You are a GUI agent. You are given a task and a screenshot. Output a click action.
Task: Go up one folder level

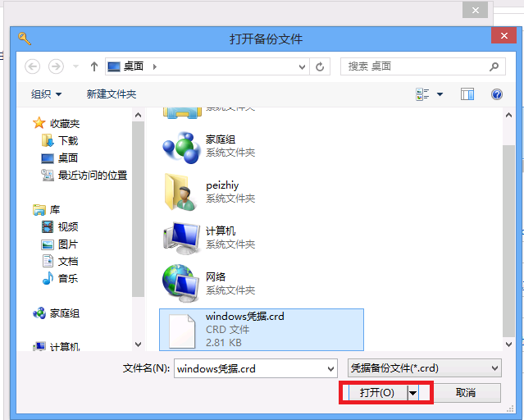[x=94, y=66]
